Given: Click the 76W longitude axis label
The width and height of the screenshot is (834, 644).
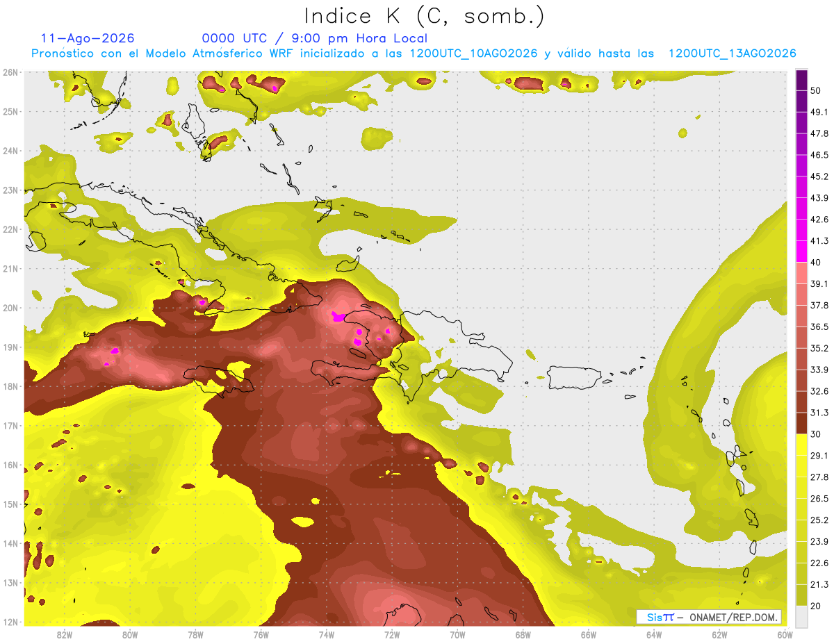Looking at the screenshot, I should 261,634.
